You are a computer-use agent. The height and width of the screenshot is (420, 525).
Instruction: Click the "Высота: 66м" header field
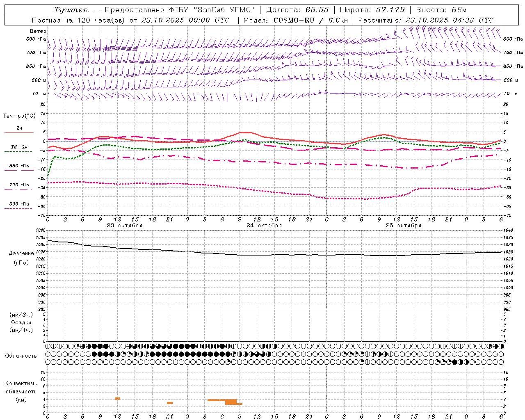click(x=441, y=10)
